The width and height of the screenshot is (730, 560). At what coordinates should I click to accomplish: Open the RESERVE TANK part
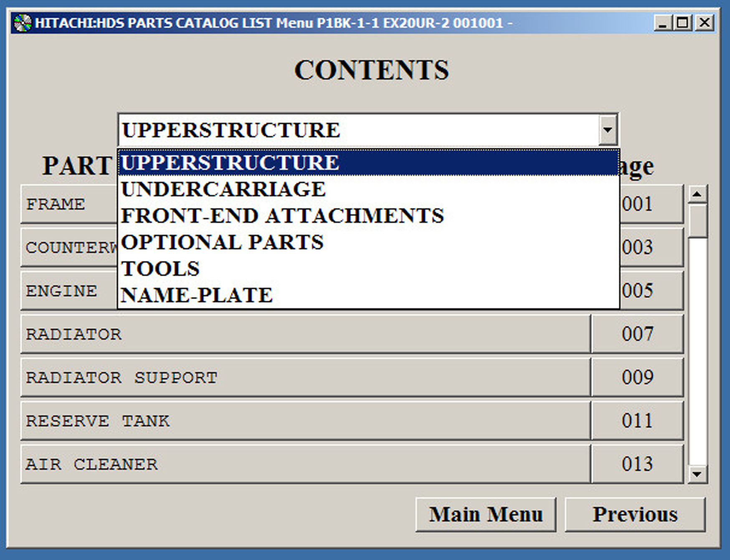[x=305, y=421]
